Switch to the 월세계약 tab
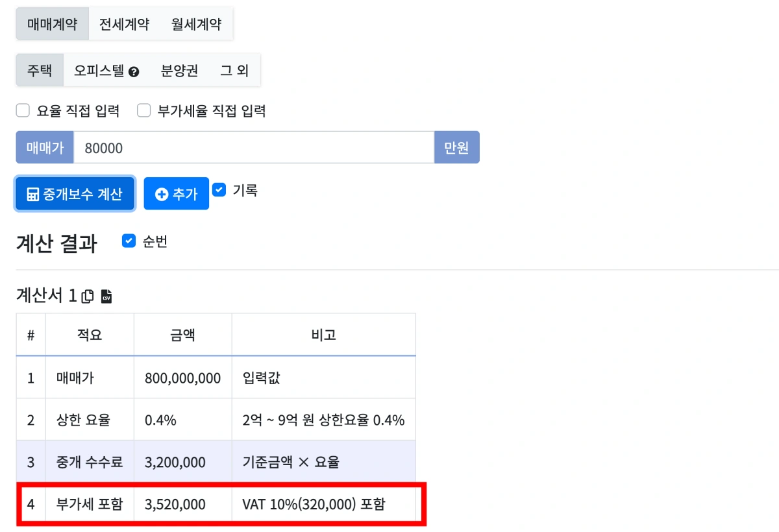 195,23
